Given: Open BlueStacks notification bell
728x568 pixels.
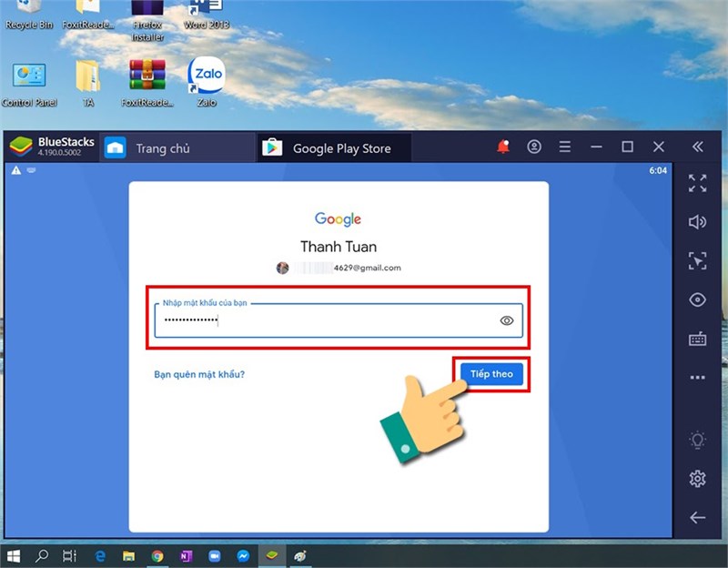Looking at the screenshot, I should coord(503,147).
